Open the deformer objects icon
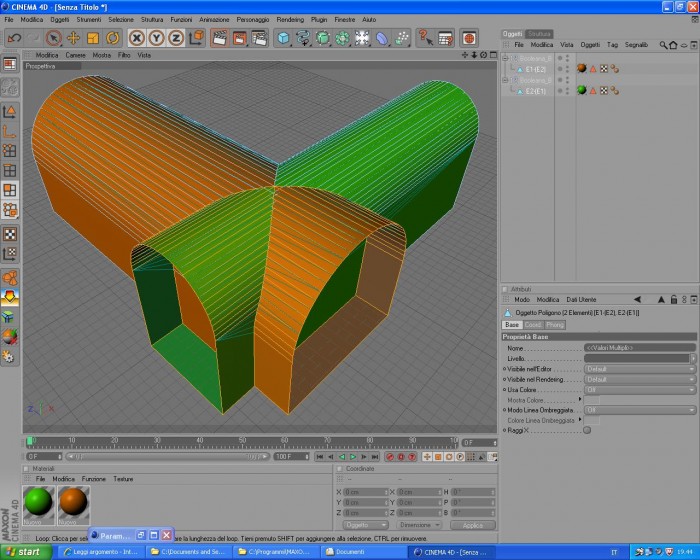Viewport: 700px width, 560px height. (382, 38)
